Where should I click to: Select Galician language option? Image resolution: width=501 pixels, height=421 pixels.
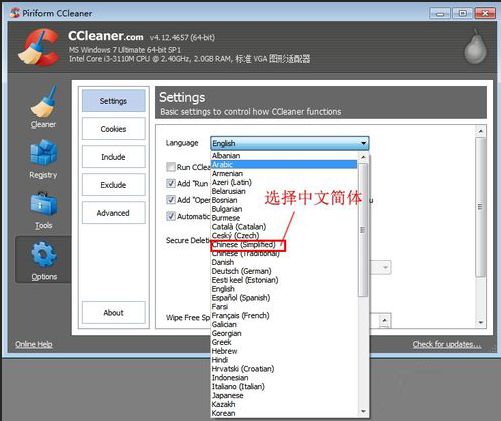(284, 324)
